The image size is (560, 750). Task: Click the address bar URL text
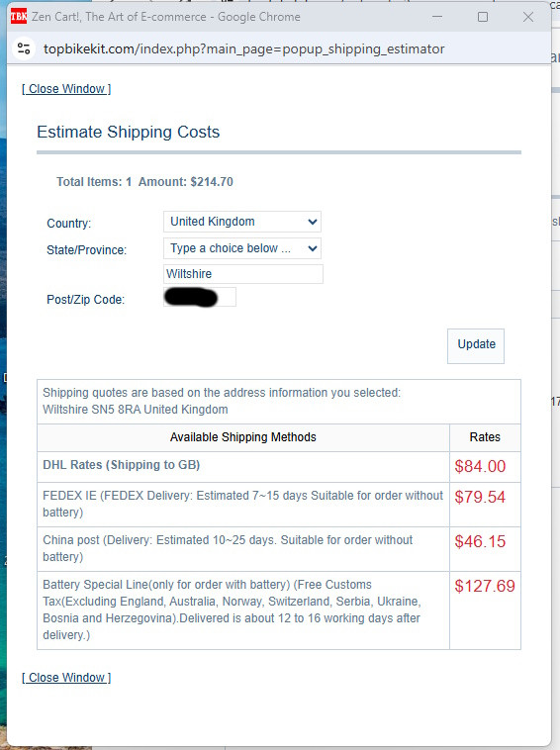[244, 48]
